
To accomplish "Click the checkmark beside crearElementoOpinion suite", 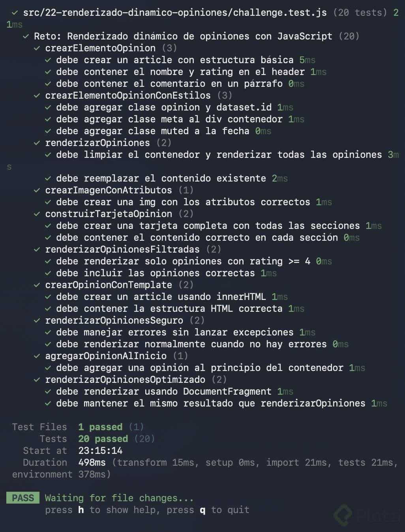I will pyautogui.click(x=37, y=48).
